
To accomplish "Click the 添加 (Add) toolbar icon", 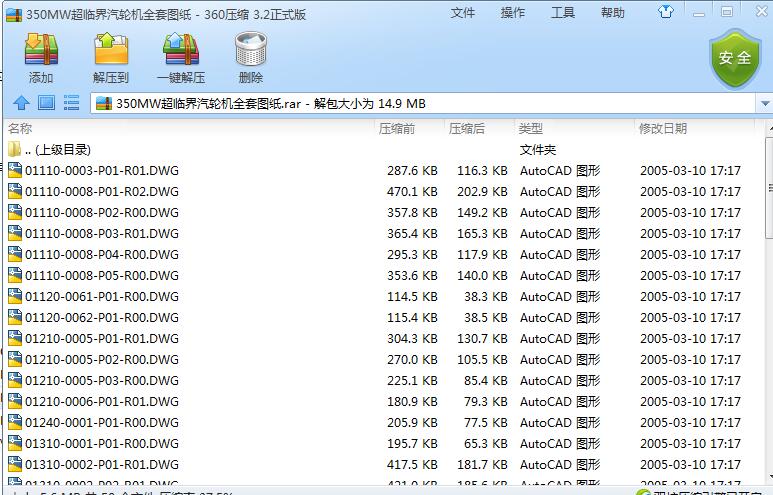I will pos(41,49).
